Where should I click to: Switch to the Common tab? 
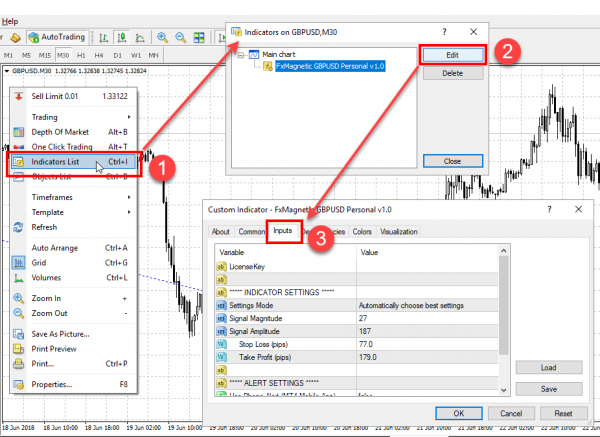click(x=251, y=232)
